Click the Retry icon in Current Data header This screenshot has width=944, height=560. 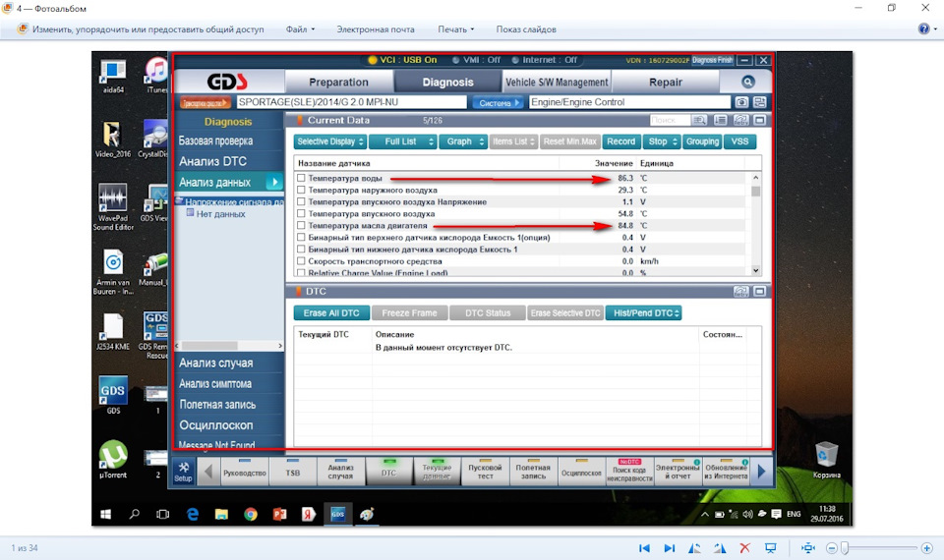740,120
